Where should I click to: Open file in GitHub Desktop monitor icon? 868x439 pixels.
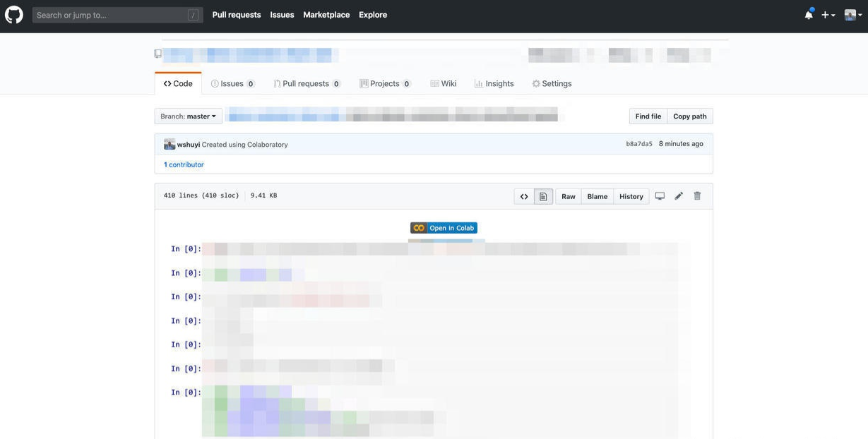660,196
